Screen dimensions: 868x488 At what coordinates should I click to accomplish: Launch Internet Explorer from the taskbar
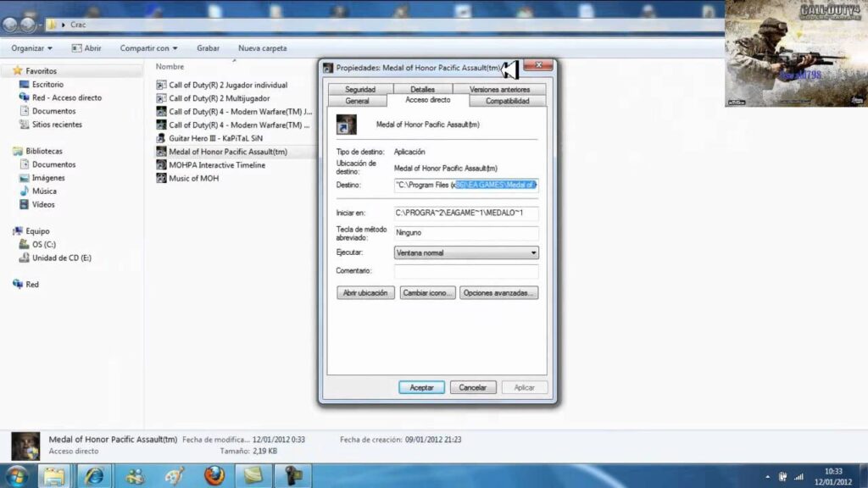(x=94, y=476)
